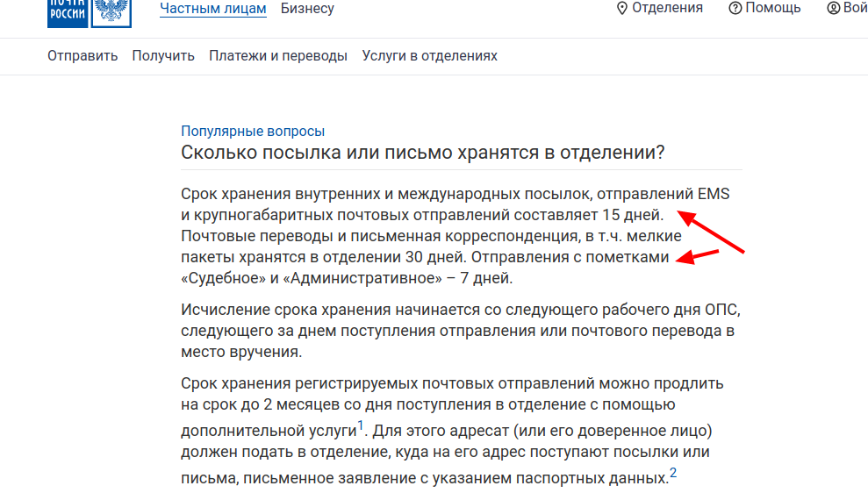The width and height of the screenshot is (868, 493).
Task: Click the text 'хранятся в отделении 30 дней'
Action: point(352,257)
